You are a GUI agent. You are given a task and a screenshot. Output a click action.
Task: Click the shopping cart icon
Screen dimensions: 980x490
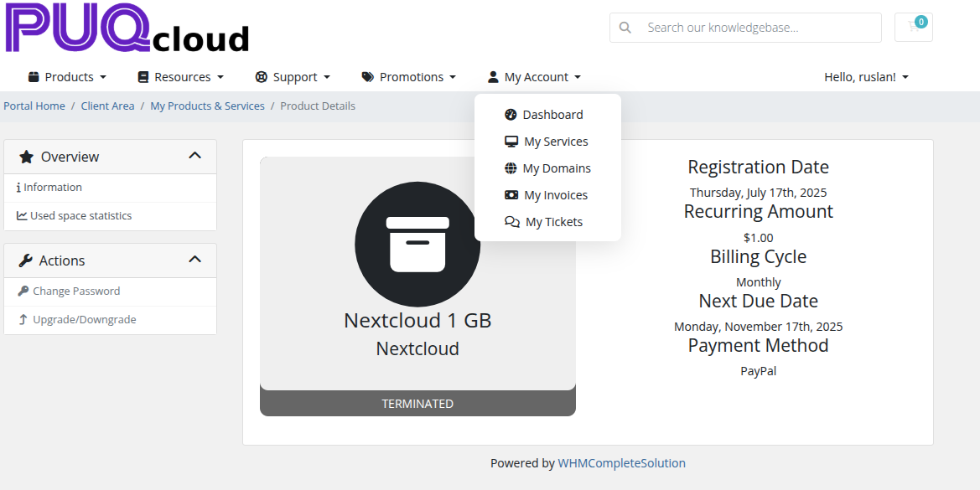tap(913, 27)
